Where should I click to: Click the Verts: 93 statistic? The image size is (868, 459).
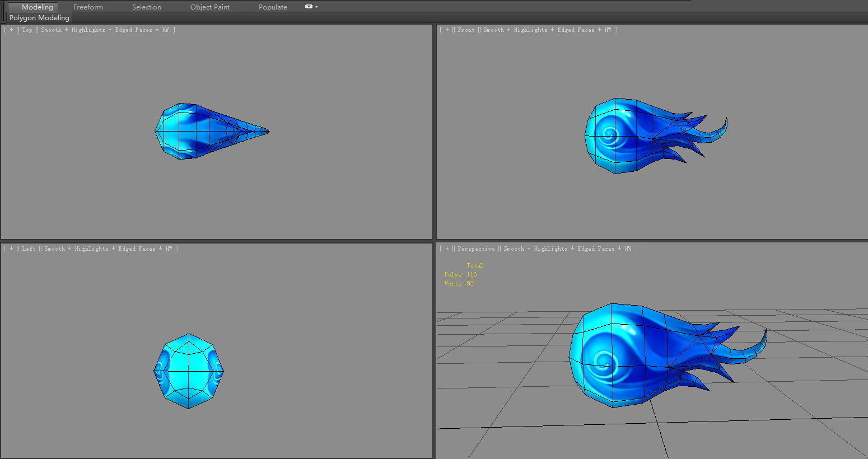click(x=459, y=283)
